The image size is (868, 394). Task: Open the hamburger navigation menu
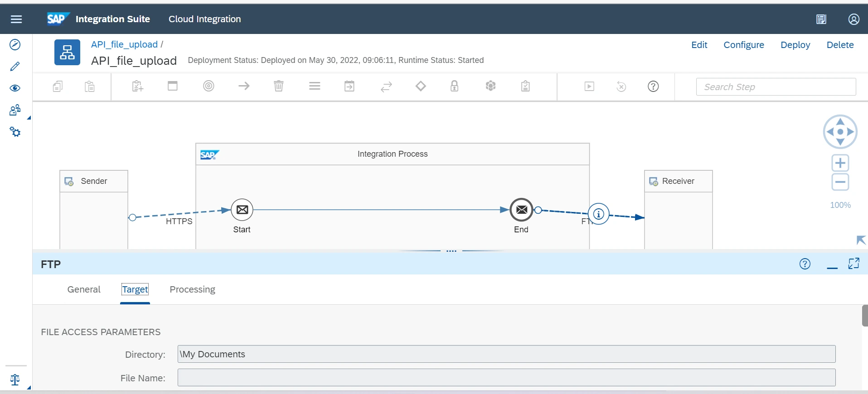click(x=16, y=19)
